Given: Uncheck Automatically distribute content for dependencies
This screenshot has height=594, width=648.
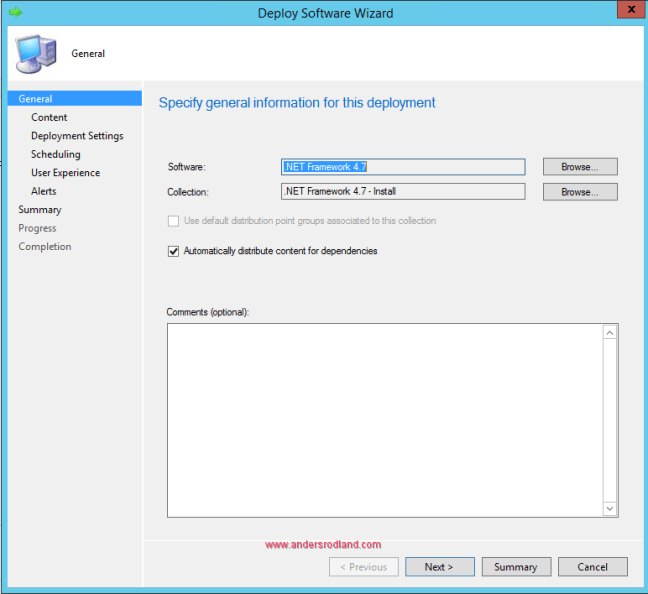Looking at the screenshot, I should coord(174,251).
